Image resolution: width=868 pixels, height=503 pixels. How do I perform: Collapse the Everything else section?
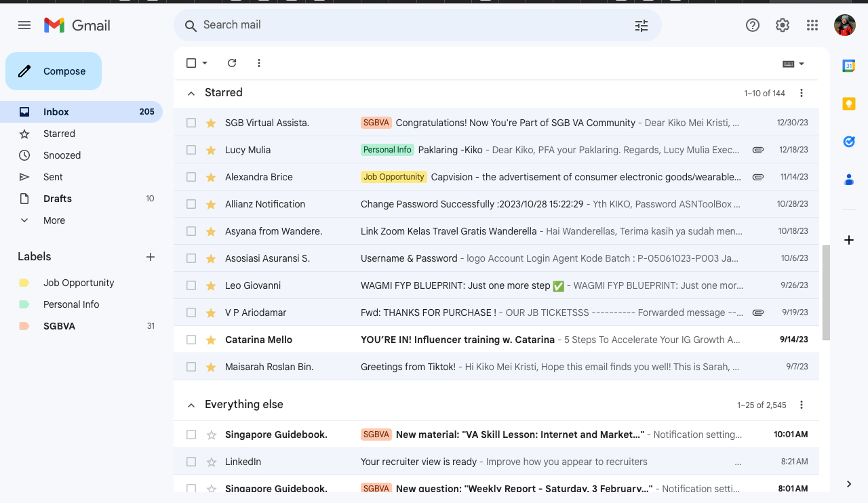point(191,405)
